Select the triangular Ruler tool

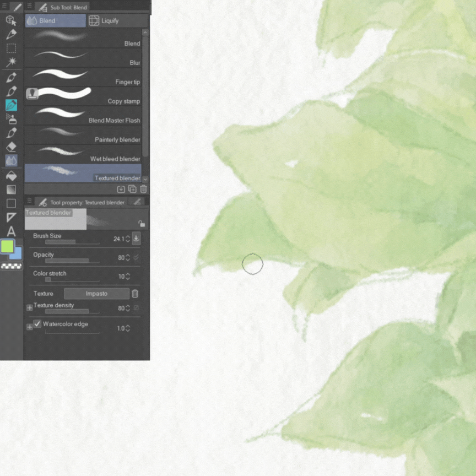(11, 218)
